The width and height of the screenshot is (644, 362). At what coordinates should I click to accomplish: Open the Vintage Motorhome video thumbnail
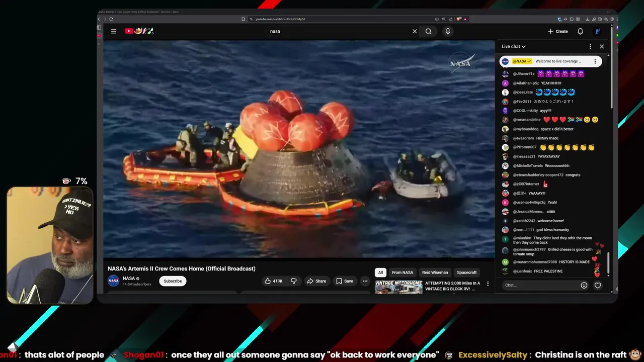coord(398,287)
